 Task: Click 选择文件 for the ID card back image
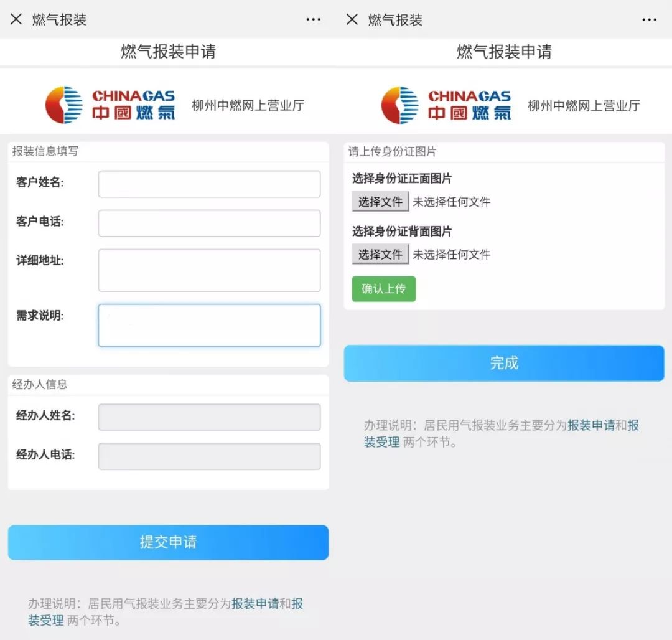(380, 255)
